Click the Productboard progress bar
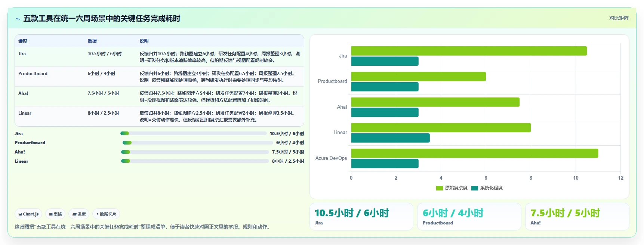Image resolution: width=644 pixels, height=245 pixels. click(x=198, y=143)
